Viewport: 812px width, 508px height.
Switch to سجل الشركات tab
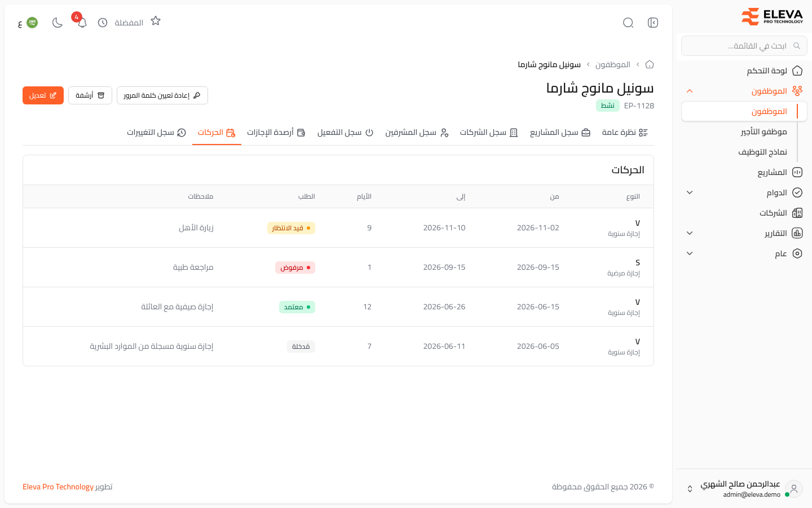(489, 133)
